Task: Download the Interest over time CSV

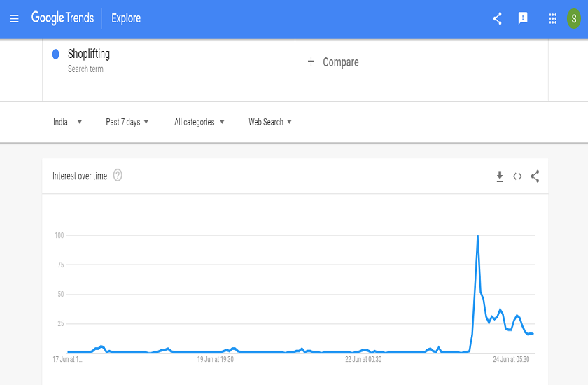Action: click(x=500, y=176)
